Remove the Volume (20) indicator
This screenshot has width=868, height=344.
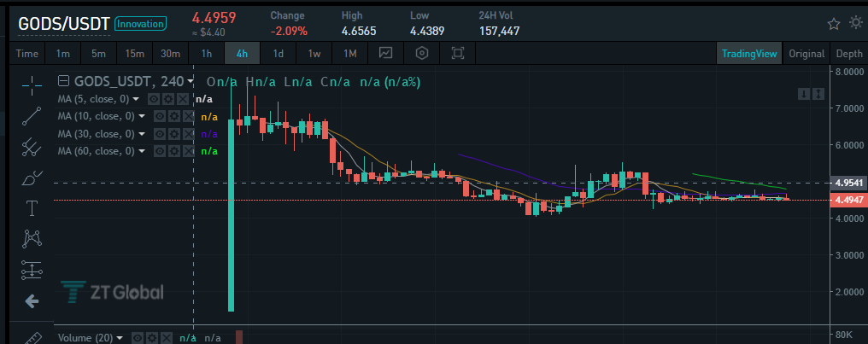pos(167,338)
